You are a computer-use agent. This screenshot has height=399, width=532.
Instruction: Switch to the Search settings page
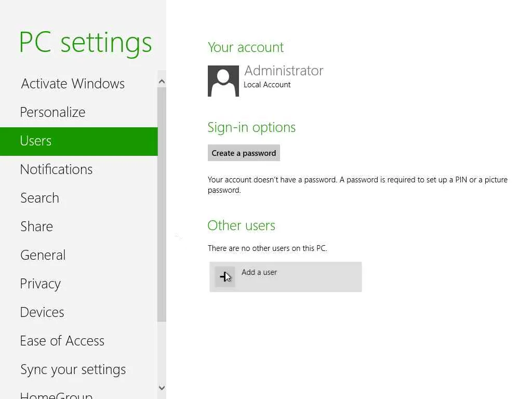coord(39,198)
